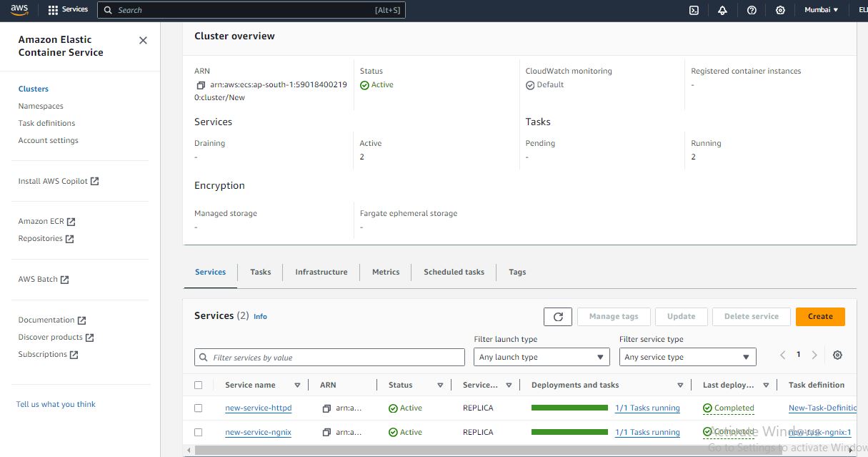Open the Mumbai region selector

coord(821,10)
